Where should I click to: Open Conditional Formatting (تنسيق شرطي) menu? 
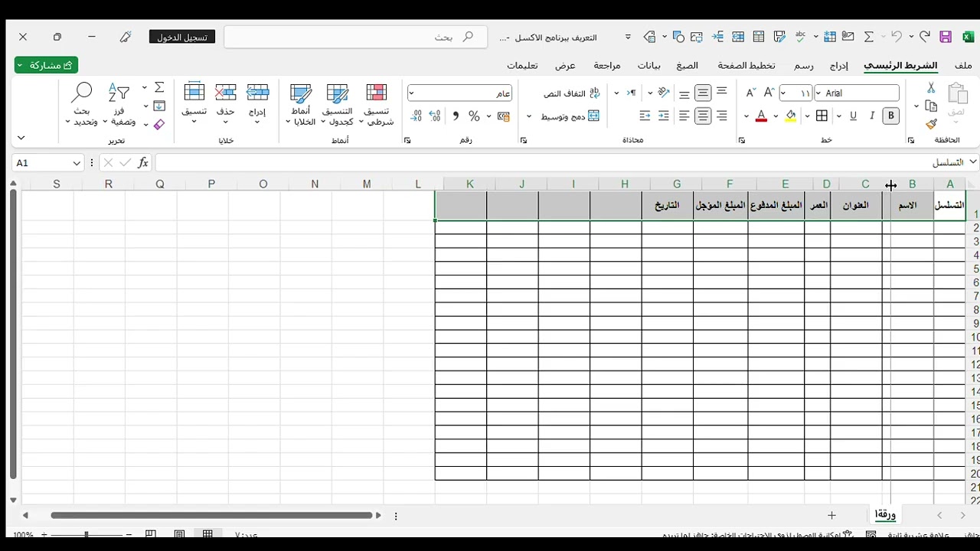click(x=376, y=104)
